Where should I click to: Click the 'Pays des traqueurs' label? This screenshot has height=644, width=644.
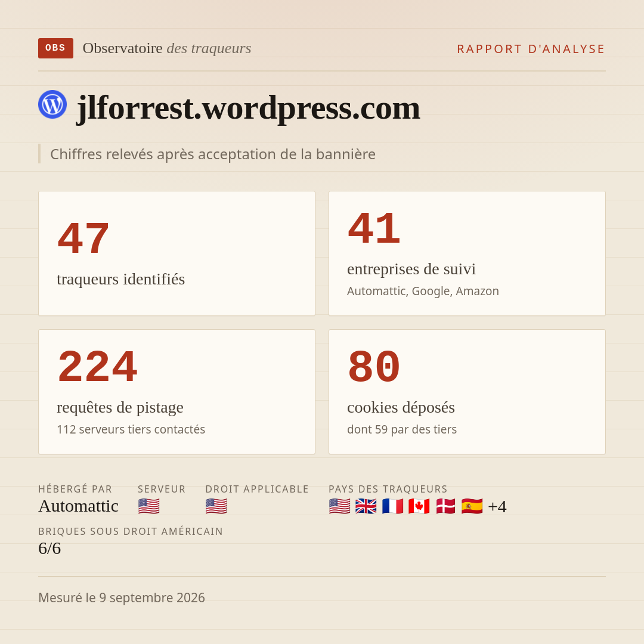(388, 489)
